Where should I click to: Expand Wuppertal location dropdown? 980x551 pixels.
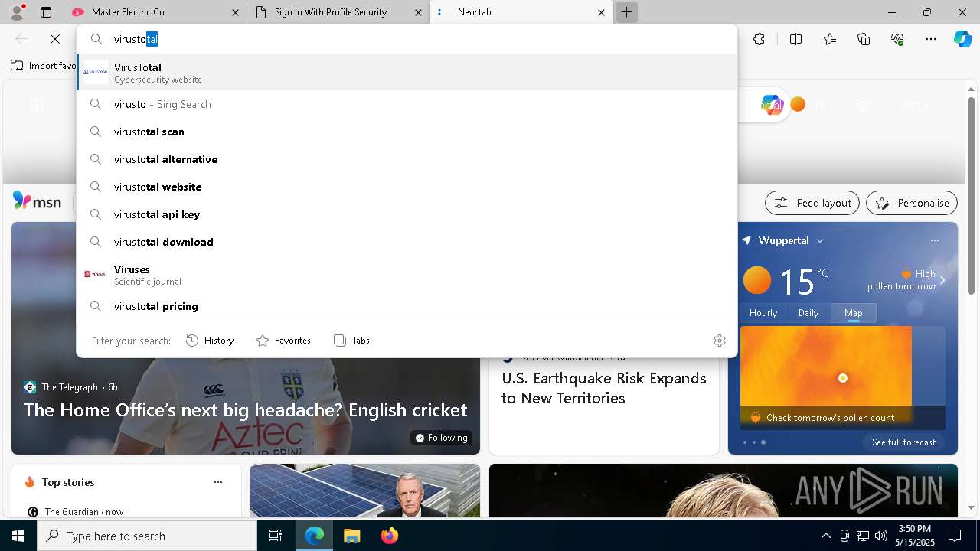click(x=819, y=240)
